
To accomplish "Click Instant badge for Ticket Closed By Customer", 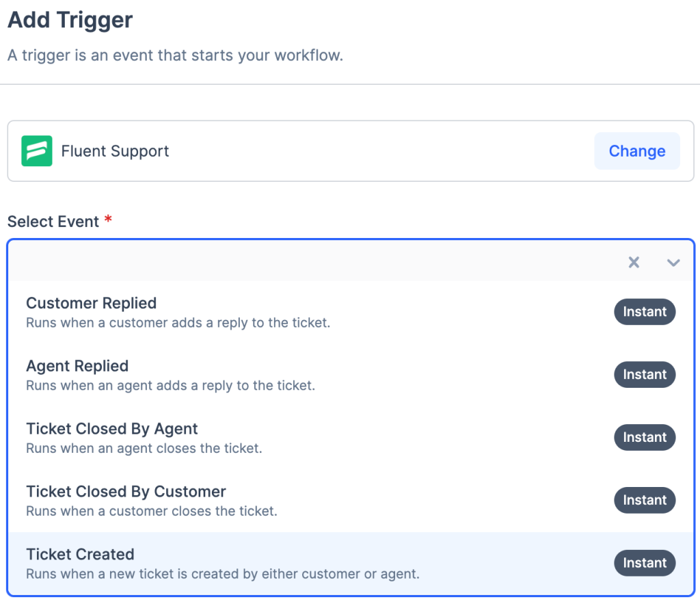I will click(x=644, y=501).
